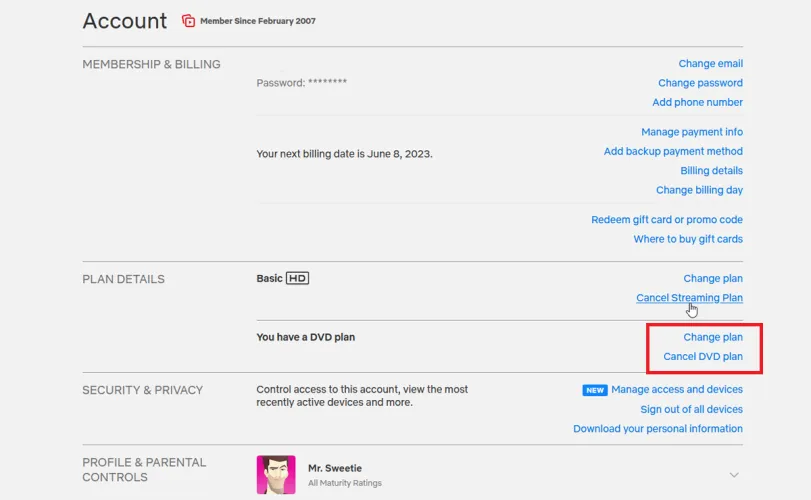The image size is (811, 500).
Task: Click Change billing day
Action: pyautogui.click(x=699, y=190)
